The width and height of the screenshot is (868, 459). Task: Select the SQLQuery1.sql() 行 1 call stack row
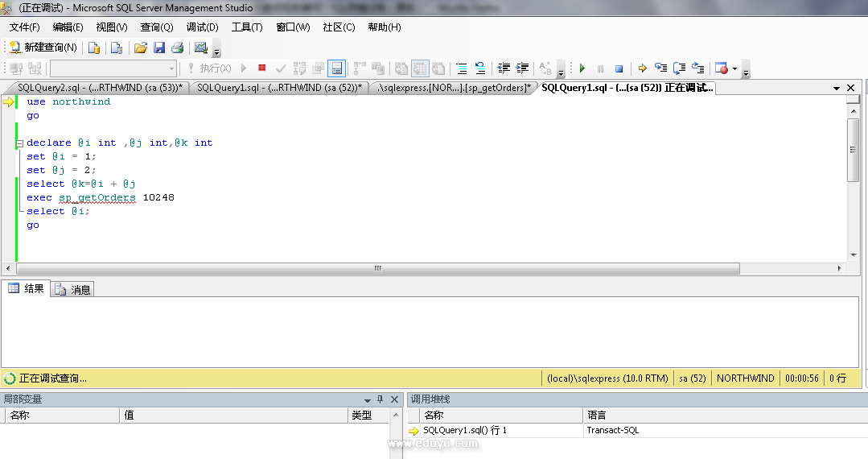(x=636, y=430)
